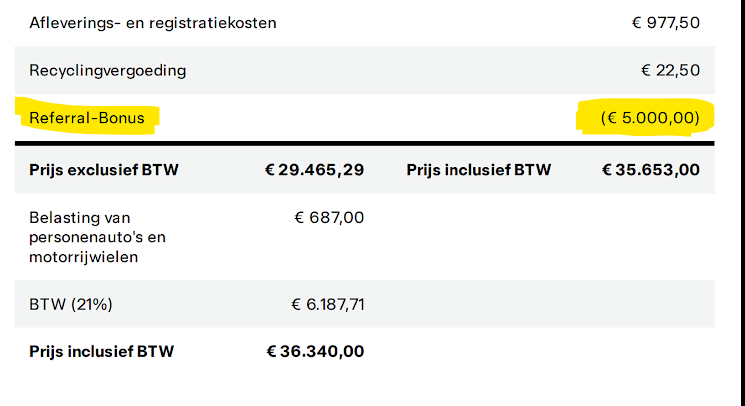Click the Recyclingvergoeding label

[x=108, y=71]
